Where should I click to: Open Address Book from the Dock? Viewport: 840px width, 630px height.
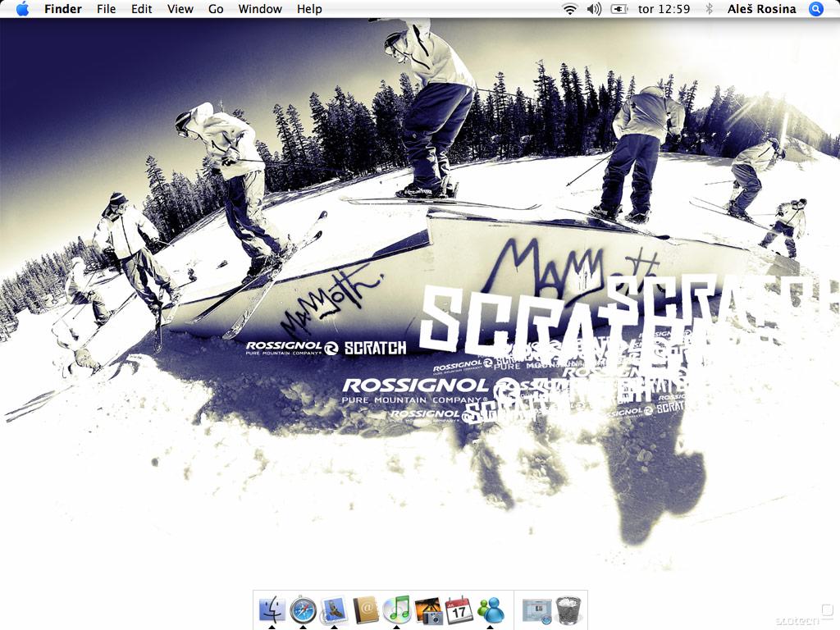[x=365, y=609]
